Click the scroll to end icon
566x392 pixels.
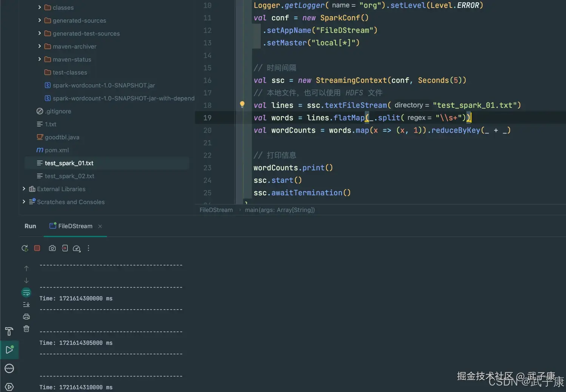coord(26,305)
